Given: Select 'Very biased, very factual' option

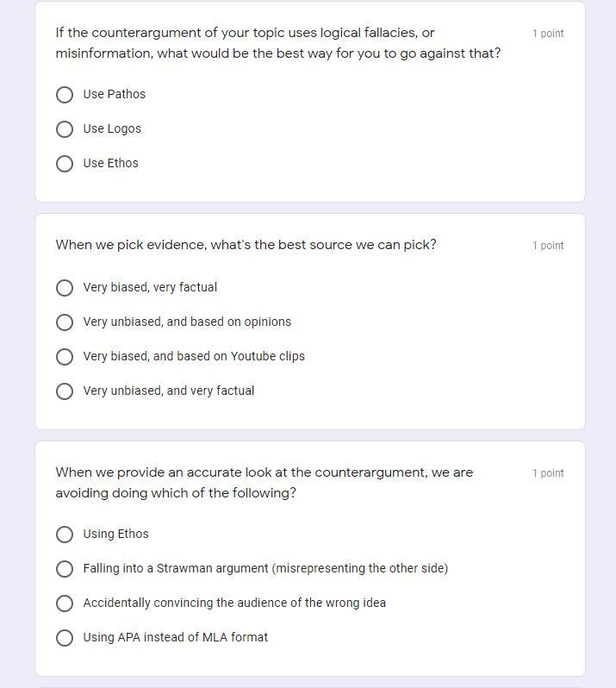Looking at the screenshot, I should 65,288.
